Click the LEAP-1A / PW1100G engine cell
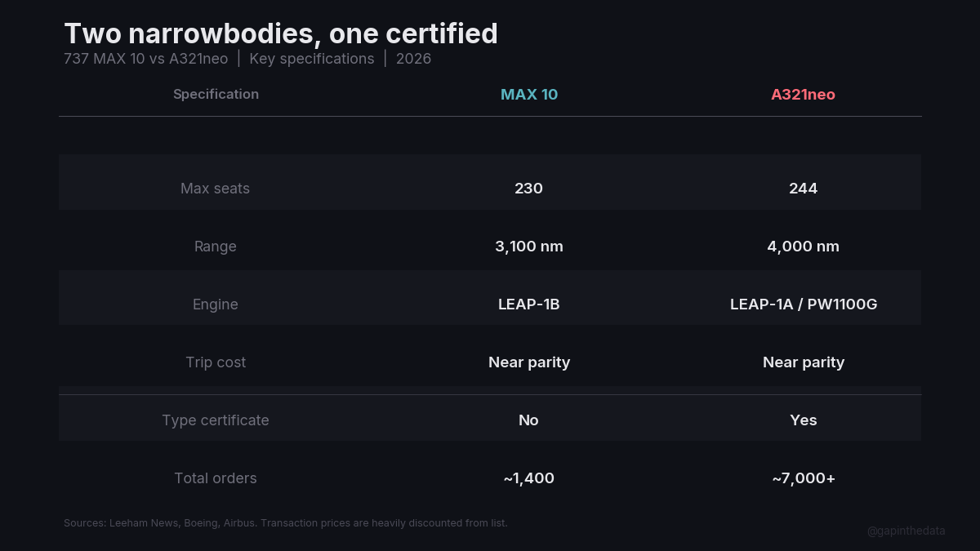Screen dimensions: 980x551 click(803, 304)
